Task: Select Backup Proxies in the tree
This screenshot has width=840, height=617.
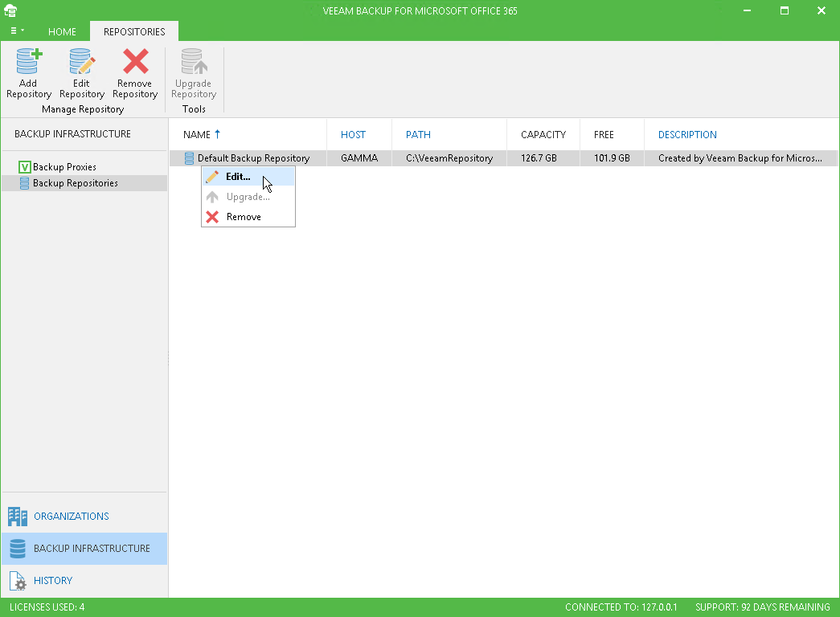Action: 64,167
